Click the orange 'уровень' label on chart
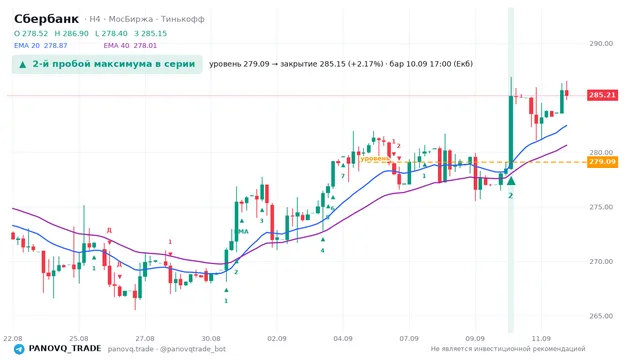This screenshot has height=360, width=640. pos(375,158)
